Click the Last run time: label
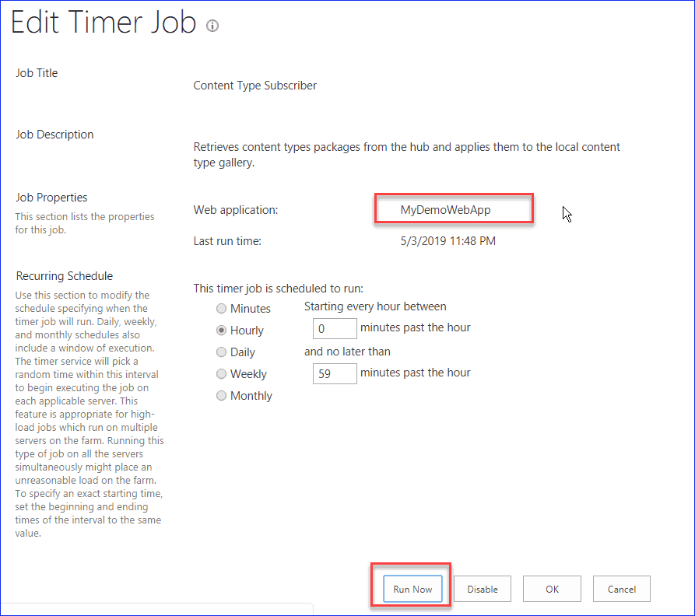 coord(227,241)
